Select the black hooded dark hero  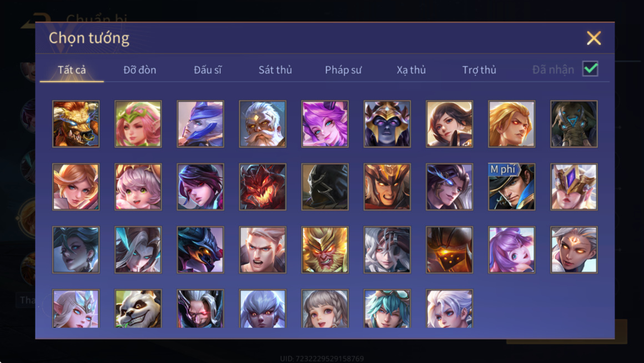[x=325, y=187]
